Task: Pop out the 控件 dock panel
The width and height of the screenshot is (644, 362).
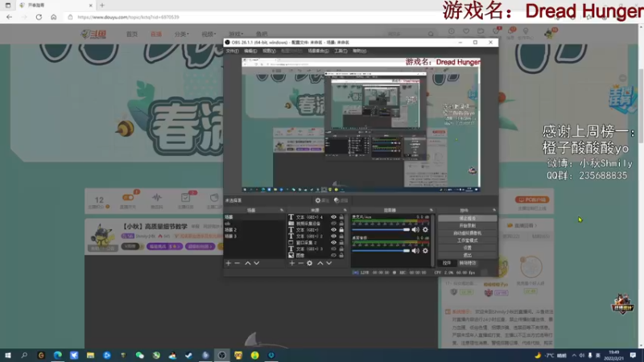Action: 494,210
